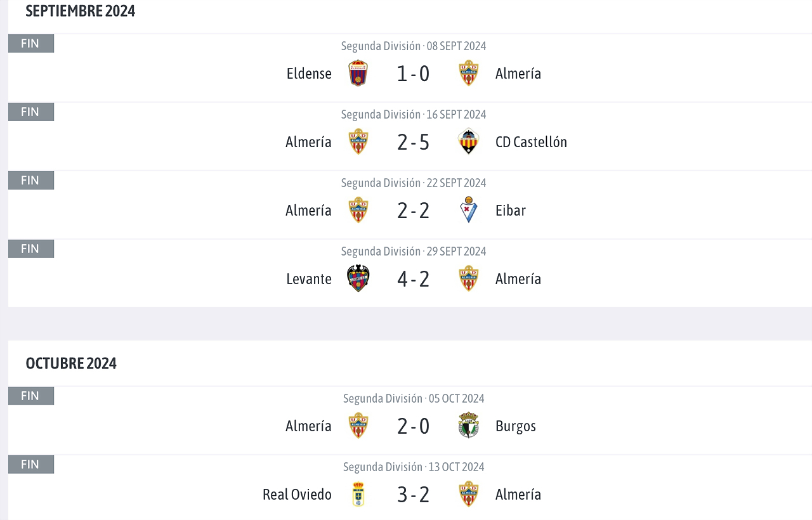
Task: Click the Eibar club crest
Action: click(x=468, y=210)
